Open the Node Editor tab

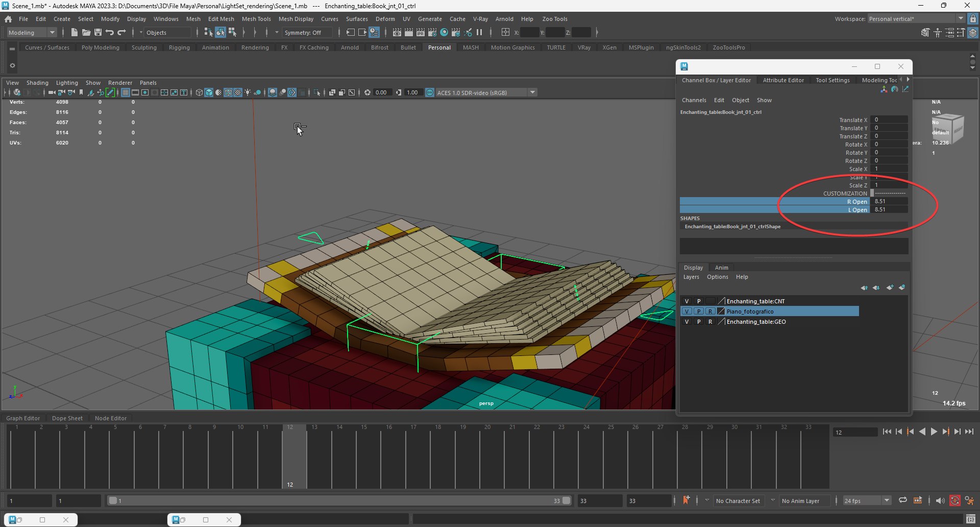point(111,418)
